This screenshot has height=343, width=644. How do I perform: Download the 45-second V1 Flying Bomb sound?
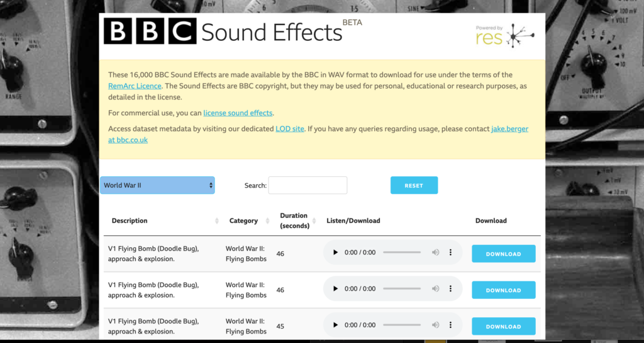point(504,326)
